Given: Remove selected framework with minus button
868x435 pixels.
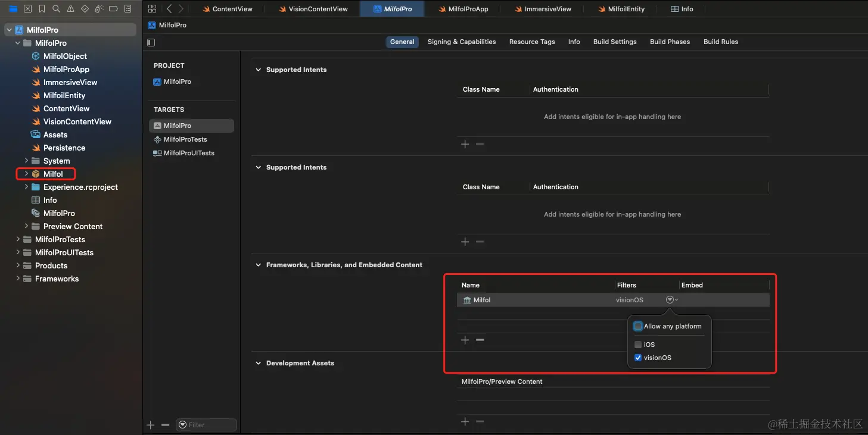Looking at the screenshot, I should (480, 340).
